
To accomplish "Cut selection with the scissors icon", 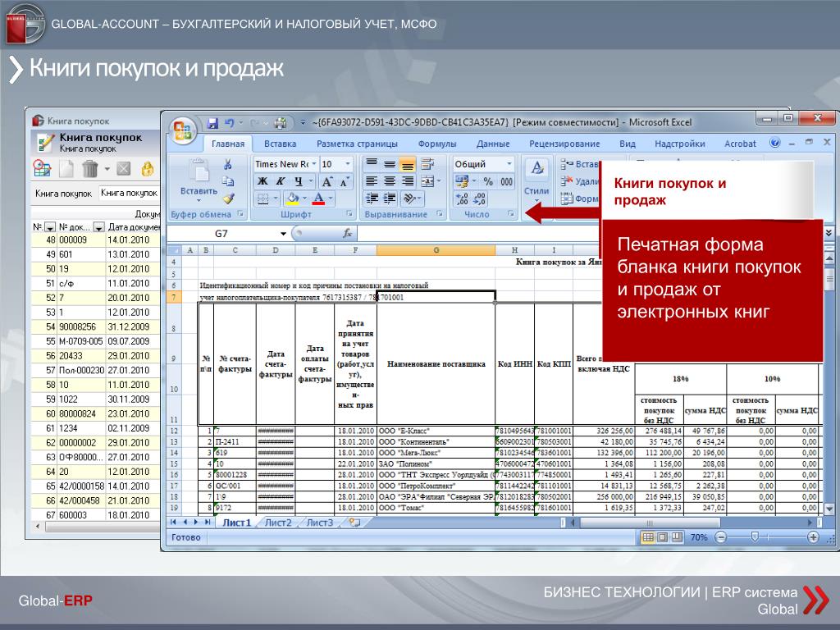I will point(228,164).
